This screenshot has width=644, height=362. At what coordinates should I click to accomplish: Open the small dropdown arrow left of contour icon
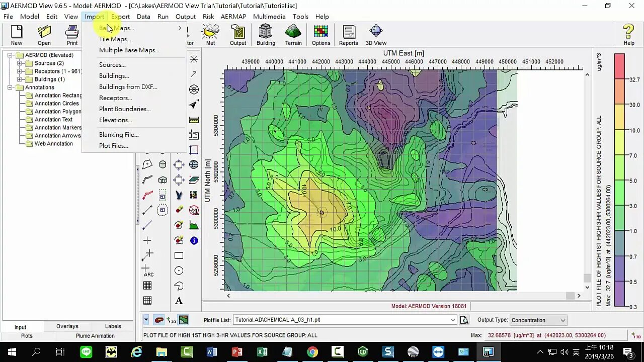coord(146,320)
